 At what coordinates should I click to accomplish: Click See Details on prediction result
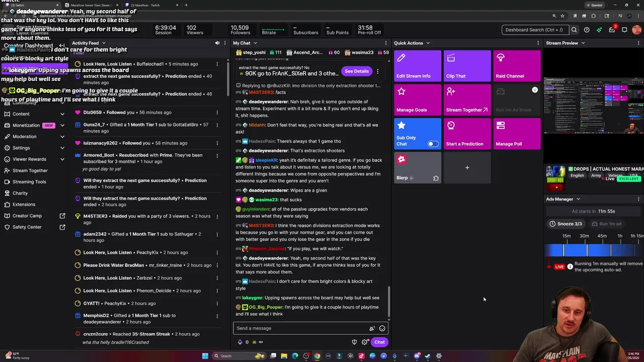coord(357,71)
